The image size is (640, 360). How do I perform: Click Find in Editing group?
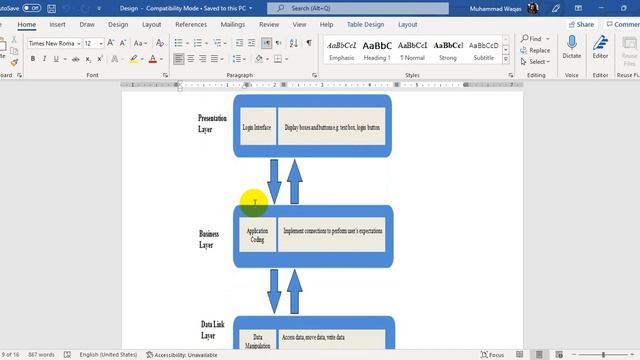coord(531,38)
